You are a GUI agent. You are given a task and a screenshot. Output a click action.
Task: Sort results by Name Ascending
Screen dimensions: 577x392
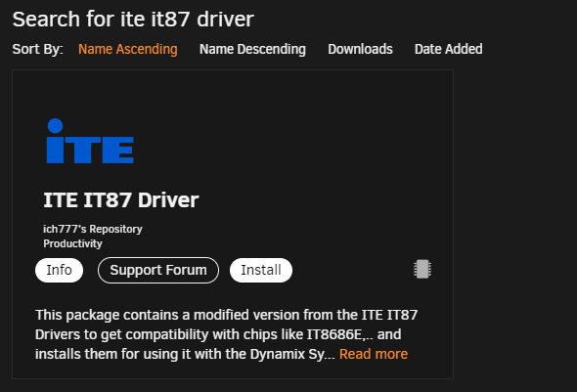tap(128, 49)
